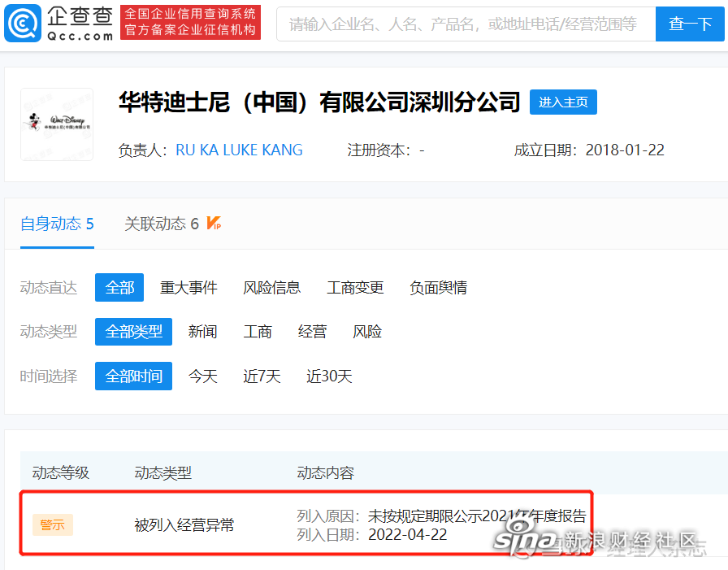
Task: Click the 动态等级 column header
Action: click(x=61, y=473)
